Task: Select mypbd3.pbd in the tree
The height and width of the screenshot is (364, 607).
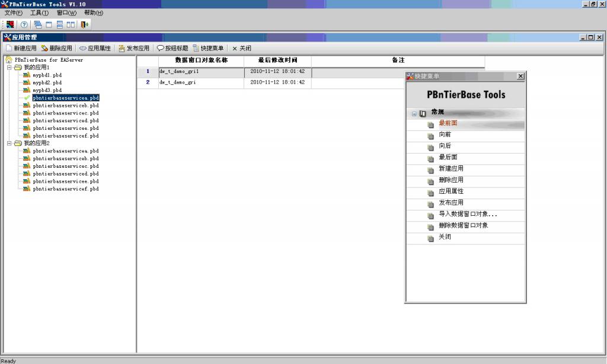Action: [x=47, y=90]
